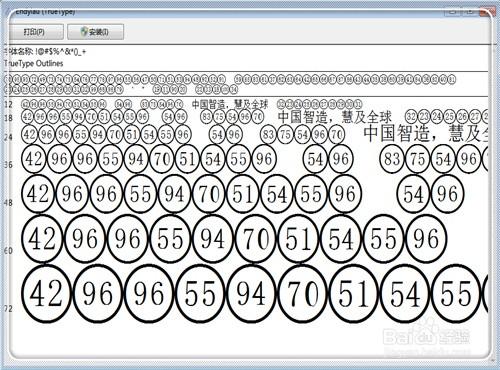Click the 72 size label beside the largest row
The image size is (500, 370).
tap(8, 309)
